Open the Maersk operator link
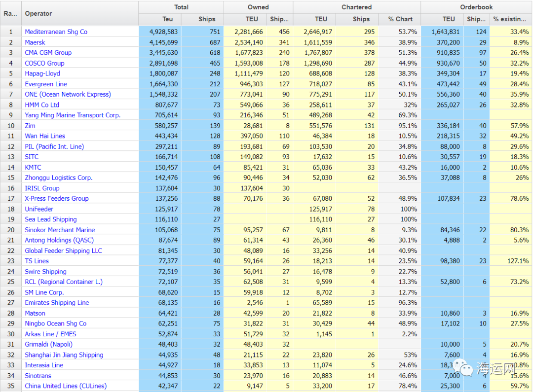 coord(35,42)
